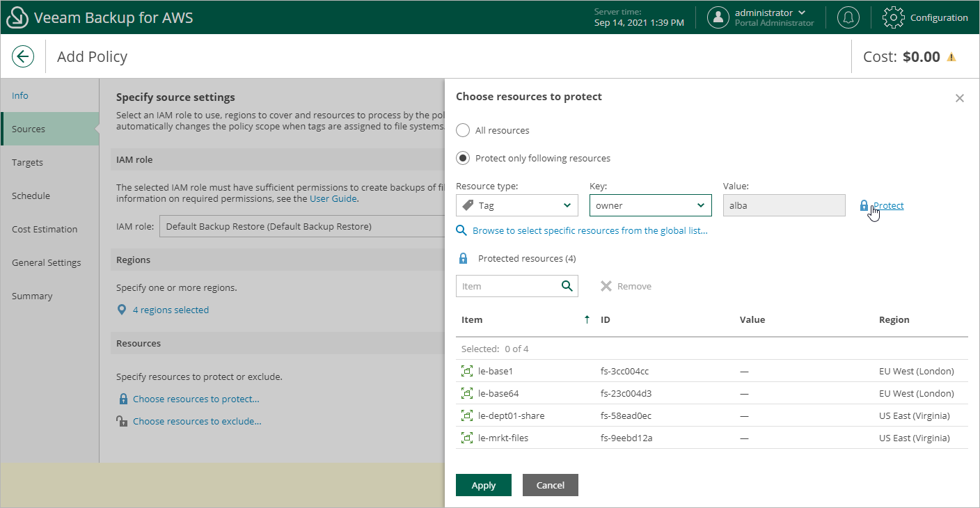
Task: Open the notifications bell icon
Action: point(848,17)
